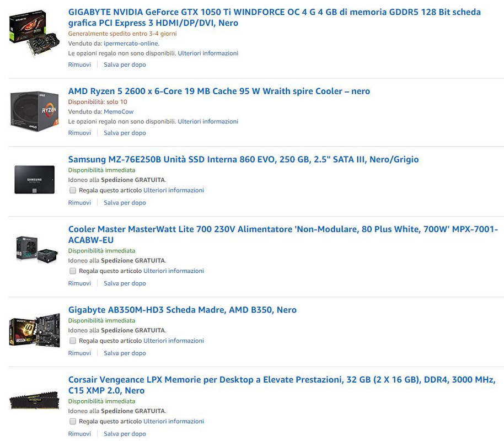504x441 pixels.
Task: Click the ipermercato-online seller link
Action: (131, 44)
